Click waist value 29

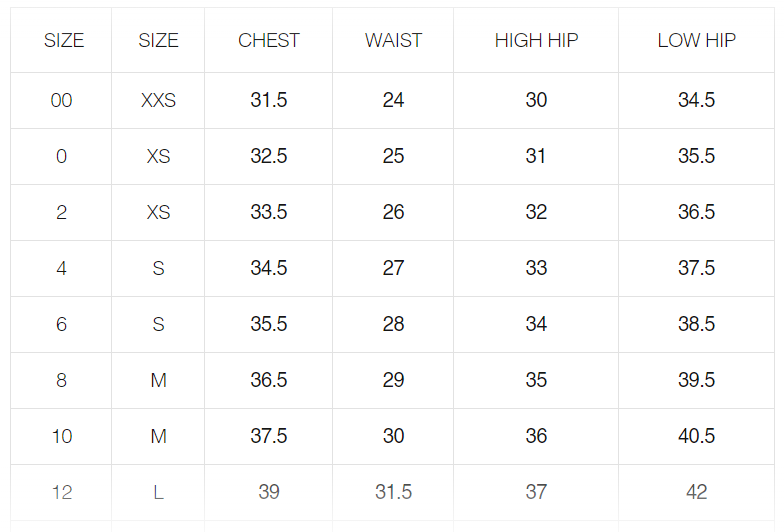[x=393, y=381]
